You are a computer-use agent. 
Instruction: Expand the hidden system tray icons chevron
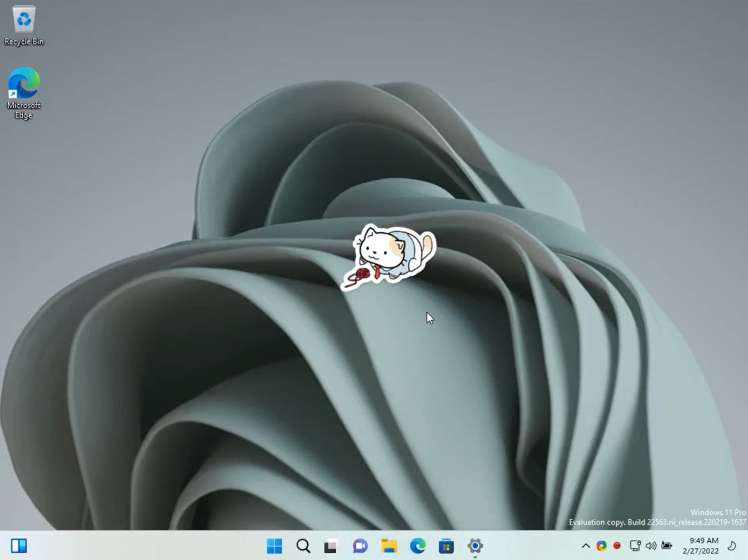(x=585, y=546)
